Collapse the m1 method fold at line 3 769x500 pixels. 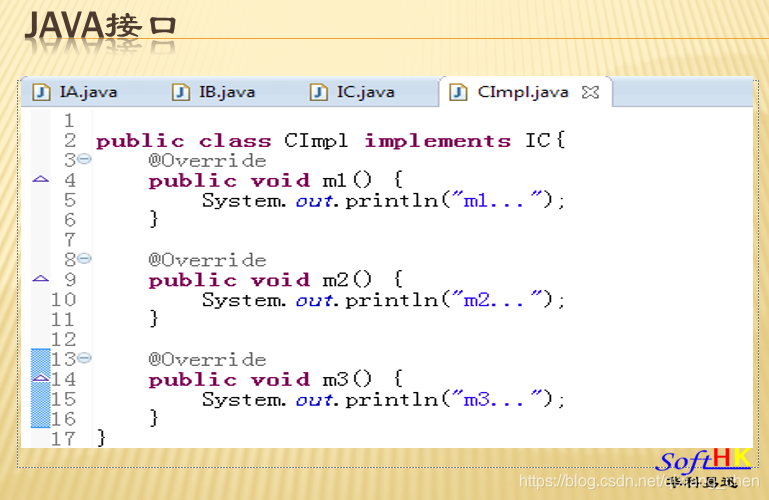point(85,159)
